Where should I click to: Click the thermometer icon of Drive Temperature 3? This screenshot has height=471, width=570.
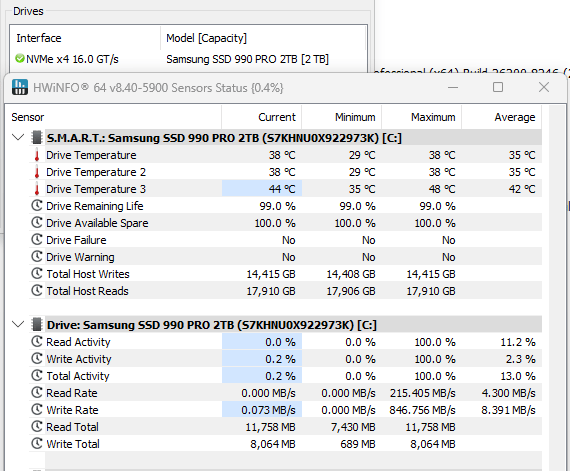(37, 189)
